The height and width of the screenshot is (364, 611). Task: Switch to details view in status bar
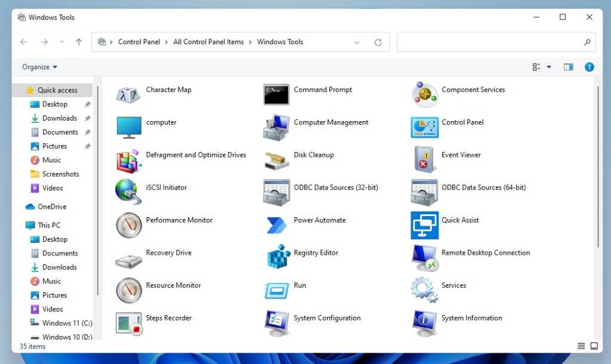[x=581, y=346]
